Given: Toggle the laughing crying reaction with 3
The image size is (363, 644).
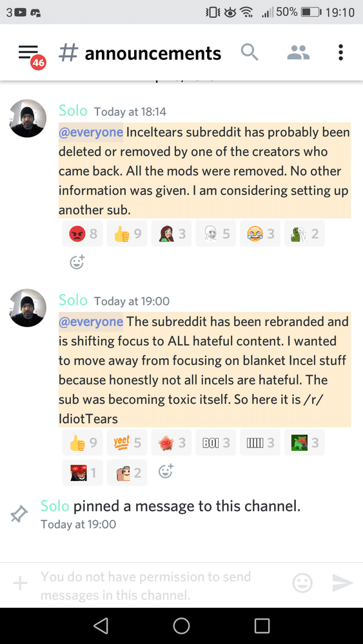Looking at the screenshot, I should [260, 234].
